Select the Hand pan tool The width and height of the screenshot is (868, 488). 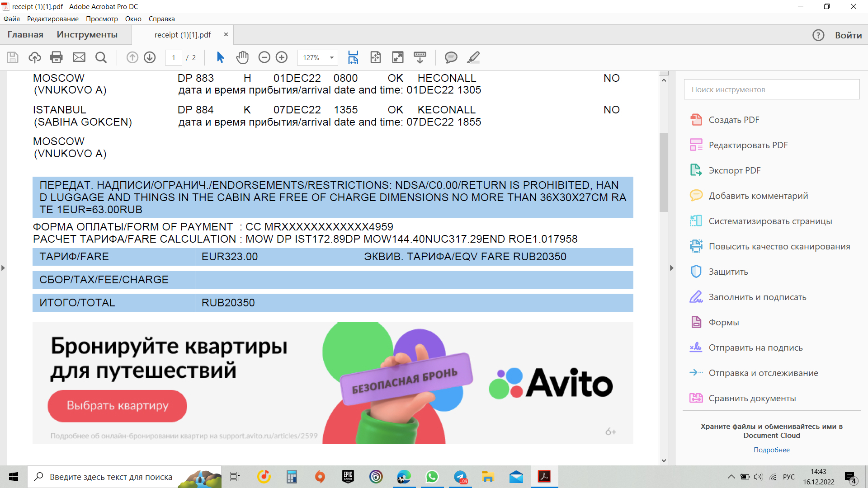point(242,57)
